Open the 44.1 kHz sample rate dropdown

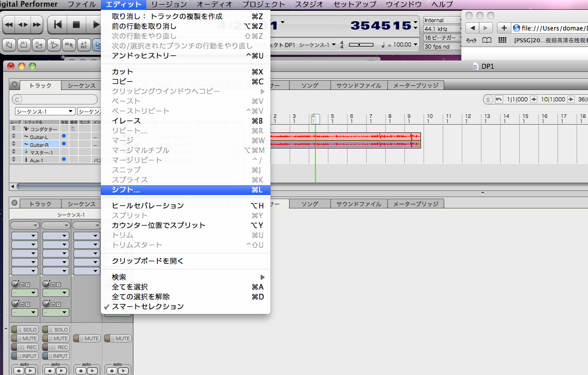(443, 29)
